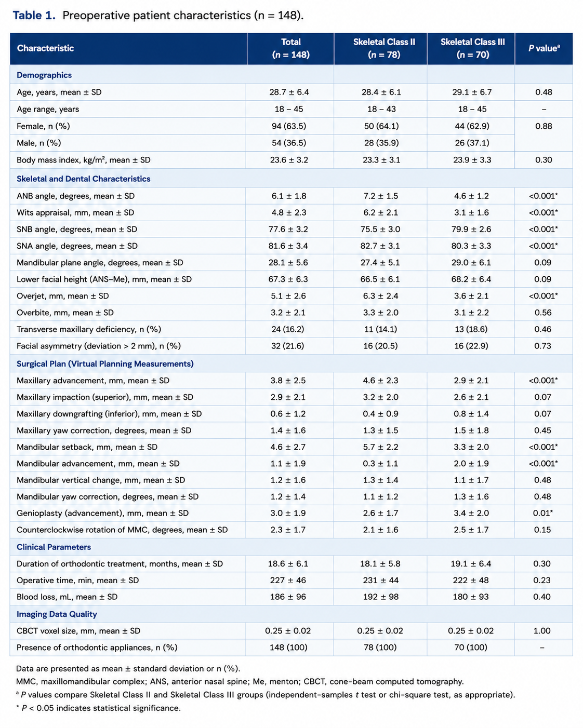
Task: Click the Skeletal Class III column header
Action: 472,48
